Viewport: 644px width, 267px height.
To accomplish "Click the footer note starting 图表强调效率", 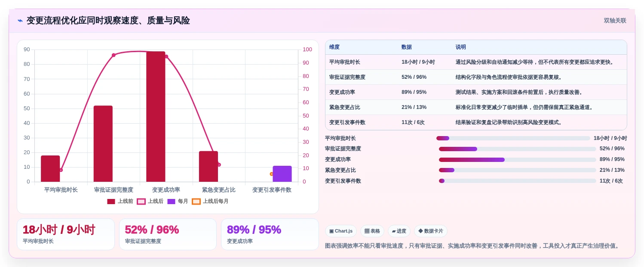I will point(473,246).
